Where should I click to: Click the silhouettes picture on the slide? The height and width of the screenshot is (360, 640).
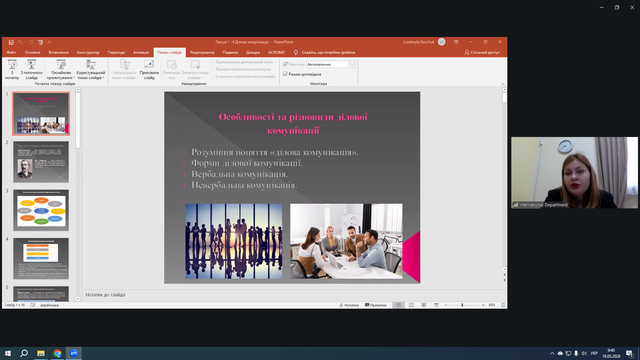pos(234,241)
